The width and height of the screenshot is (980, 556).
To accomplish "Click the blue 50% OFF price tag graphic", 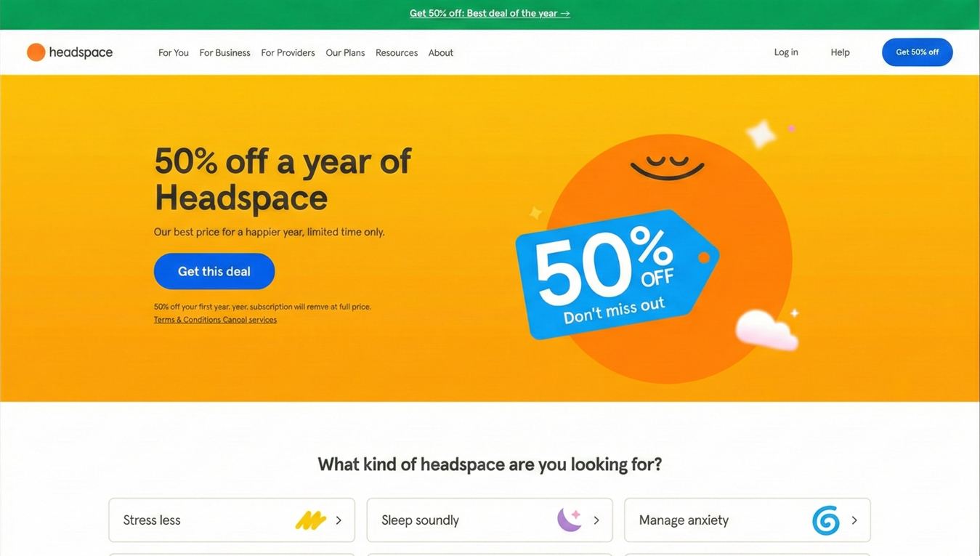I will [617, 274].
